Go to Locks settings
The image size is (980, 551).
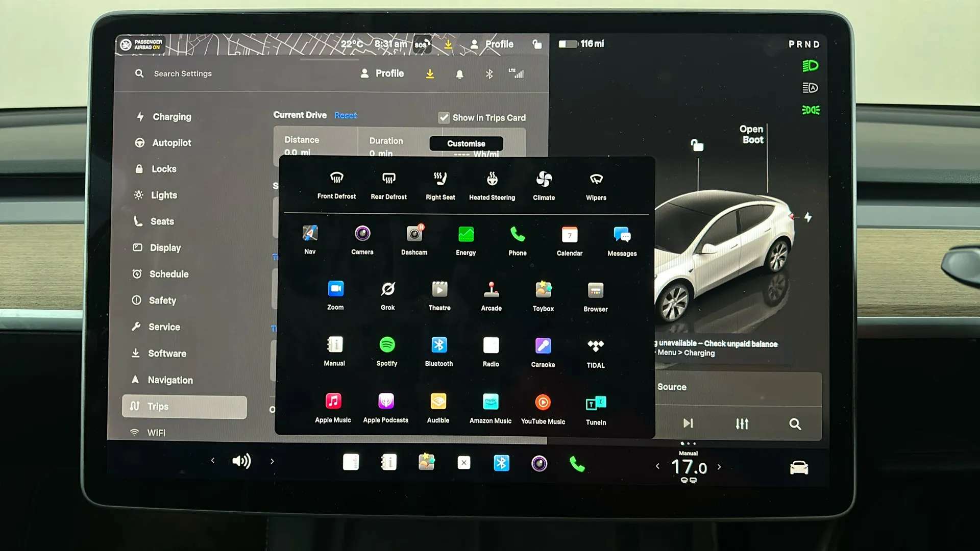point(156,169)
